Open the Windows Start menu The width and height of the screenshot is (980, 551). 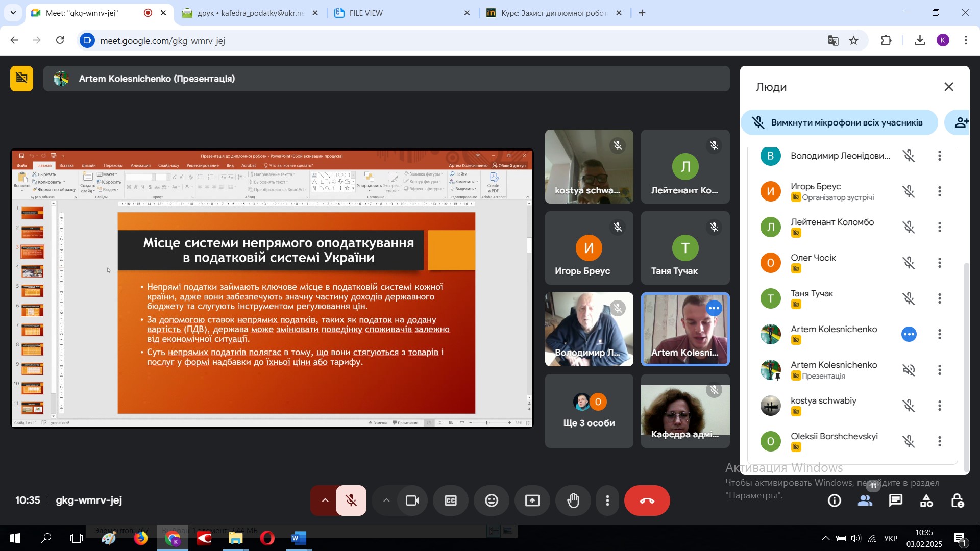(x=15, y=538)
